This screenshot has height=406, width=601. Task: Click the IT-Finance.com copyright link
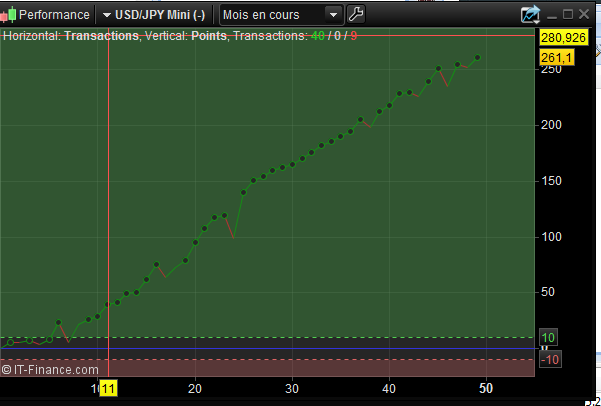(x=50, y=370)
